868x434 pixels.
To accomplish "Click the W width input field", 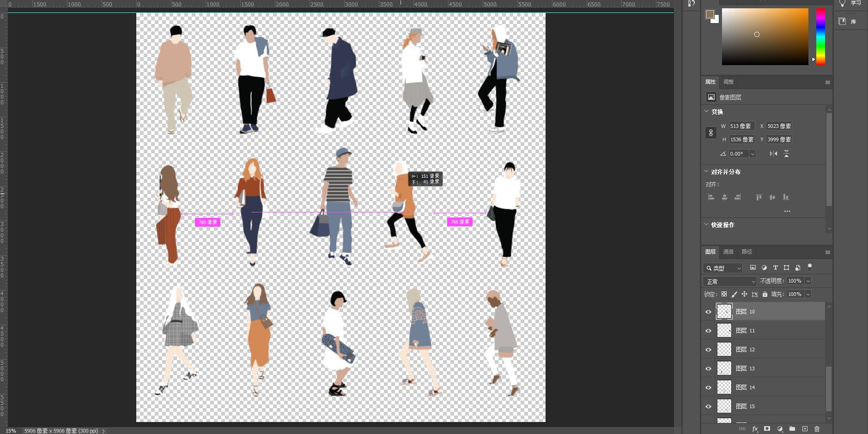I will [741, 126].
